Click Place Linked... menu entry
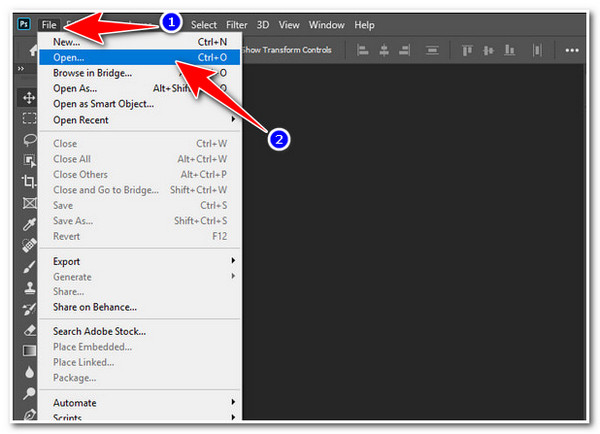 [x=140, y=362]
